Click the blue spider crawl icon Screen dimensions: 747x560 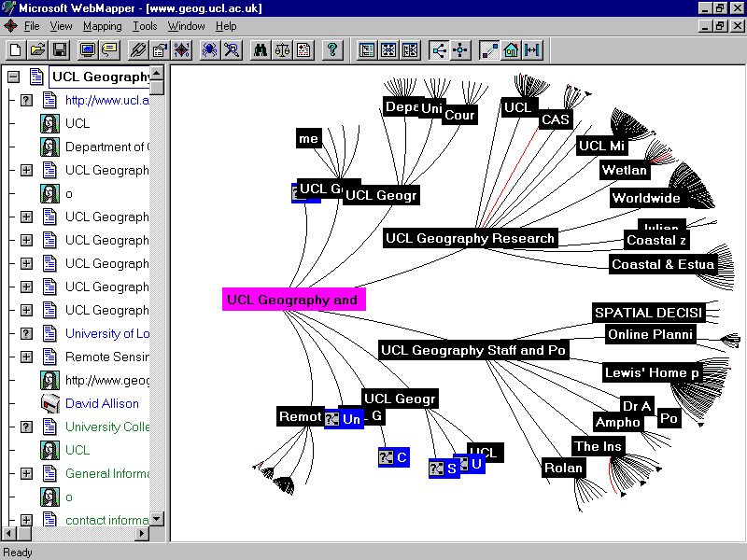coord(209,50)
